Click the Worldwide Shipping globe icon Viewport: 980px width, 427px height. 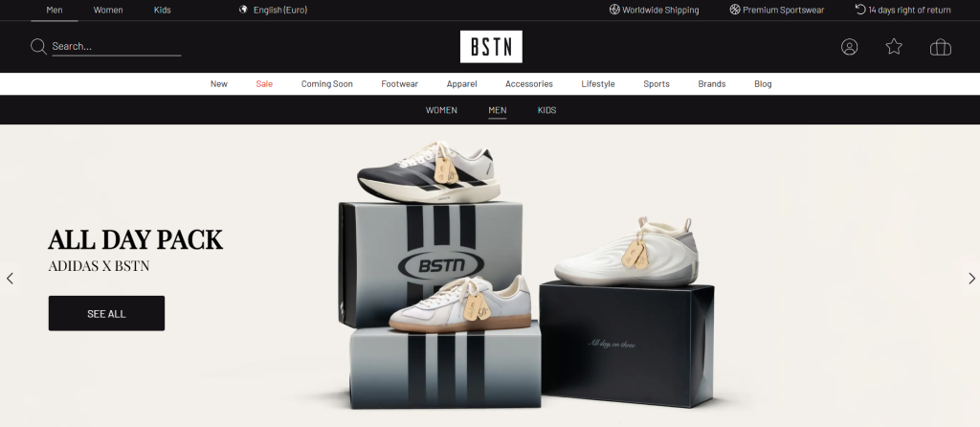(x=614, y=10)
